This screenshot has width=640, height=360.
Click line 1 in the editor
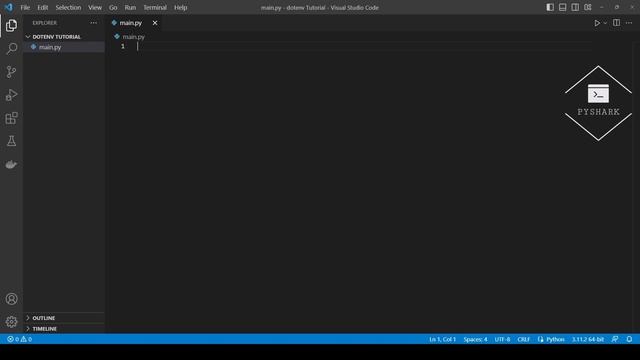point(363,47)
